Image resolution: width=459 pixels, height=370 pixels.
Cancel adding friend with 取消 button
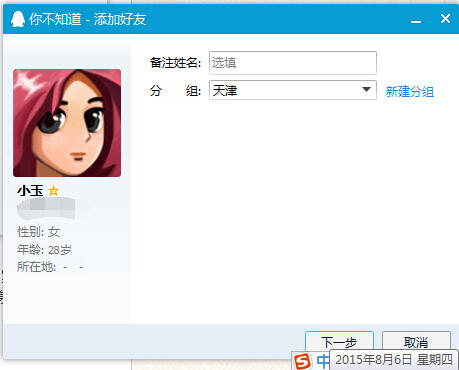416,342
